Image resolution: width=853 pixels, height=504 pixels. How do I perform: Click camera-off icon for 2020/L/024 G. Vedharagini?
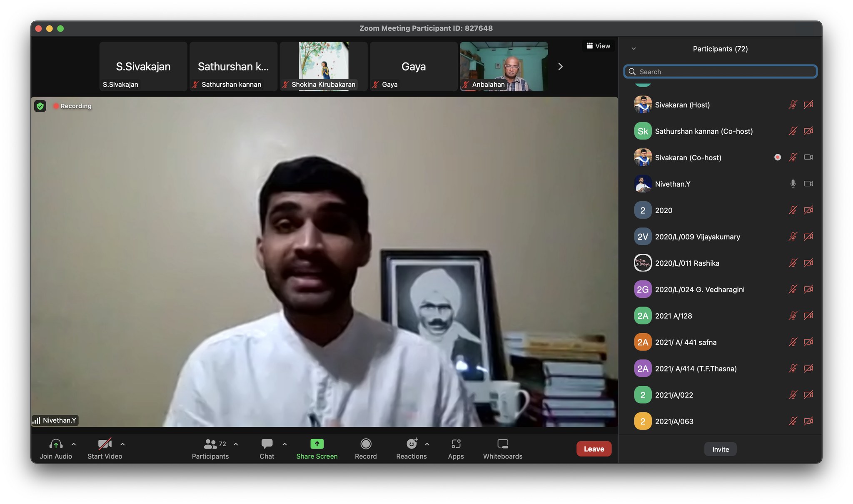tap(808, 289)
